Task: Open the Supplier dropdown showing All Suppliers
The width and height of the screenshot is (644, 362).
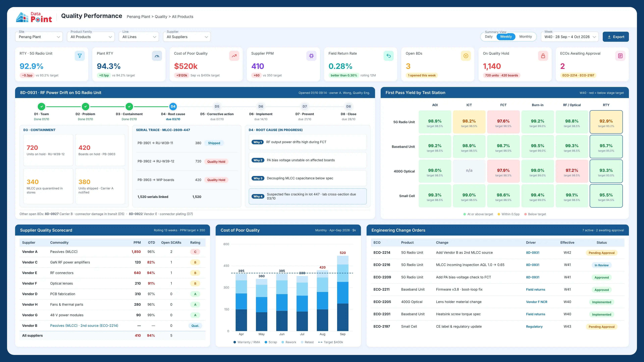Action: pyautogui.click(x=187, y=37)
